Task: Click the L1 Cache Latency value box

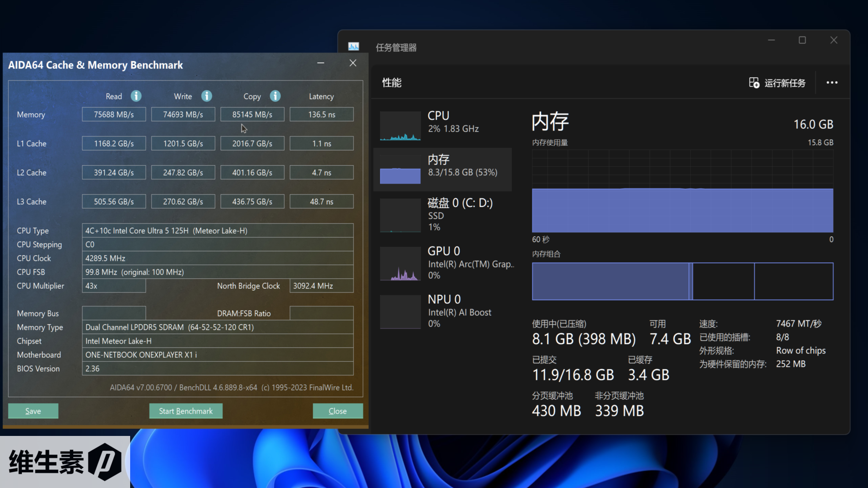Action: (321, 143)
